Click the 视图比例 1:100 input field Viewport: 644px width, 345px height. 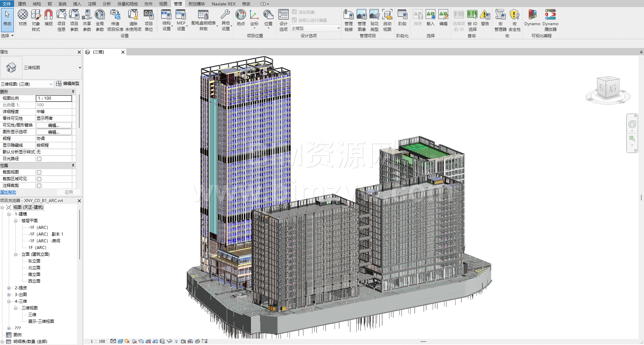tap(54, 98)
